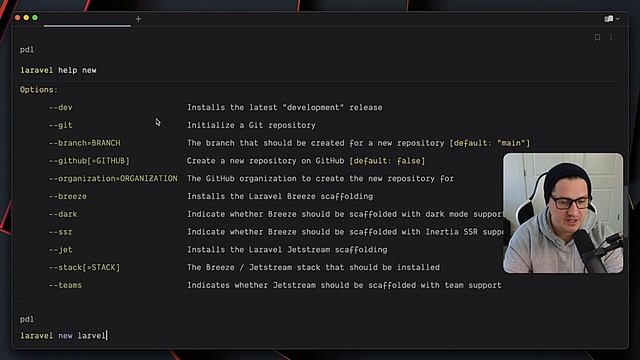The width and height of the screenshot is (640, 360).
Task: Click the '--branch=BRANCH' option
Action: coord(84,143)
